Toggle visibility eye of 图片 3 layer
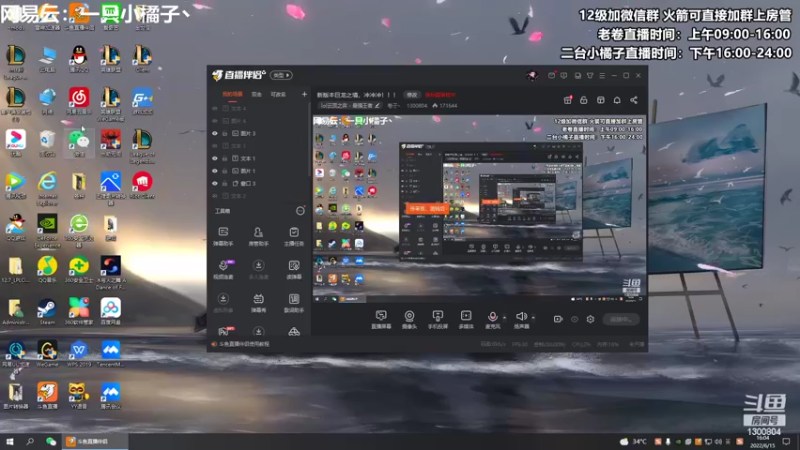This screenshot has height=450, width=800. pos(215,134)
